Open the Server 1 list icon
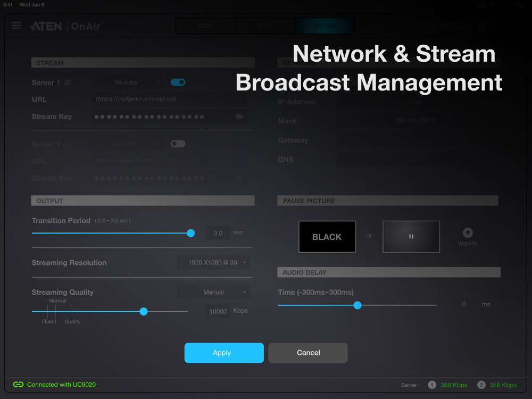This screenshot has height=399, width=532. click(x=68, y=82)
